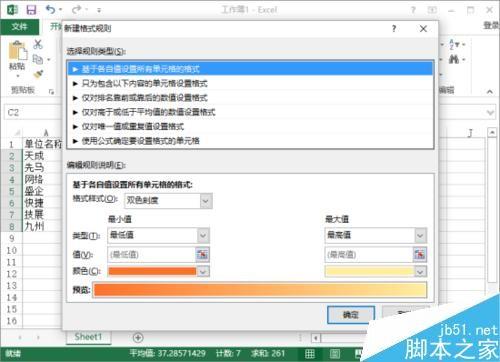Click header cell 单位名称
The image size is (500, 362).
tap(43, 144)
